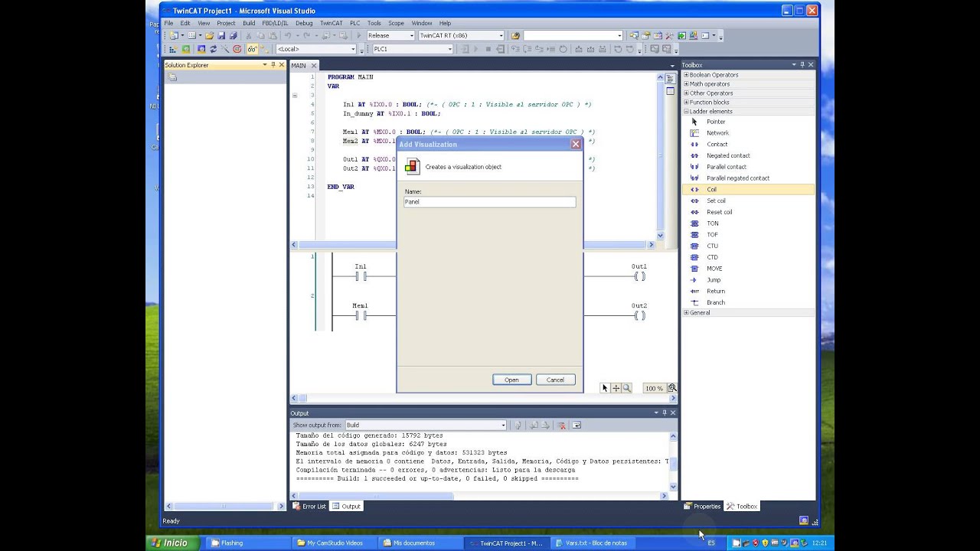The image size is (980, 551).
Task: Click the arrow selection tool in ladder editor
Action: pyautogui.click(x=605, y=388)
